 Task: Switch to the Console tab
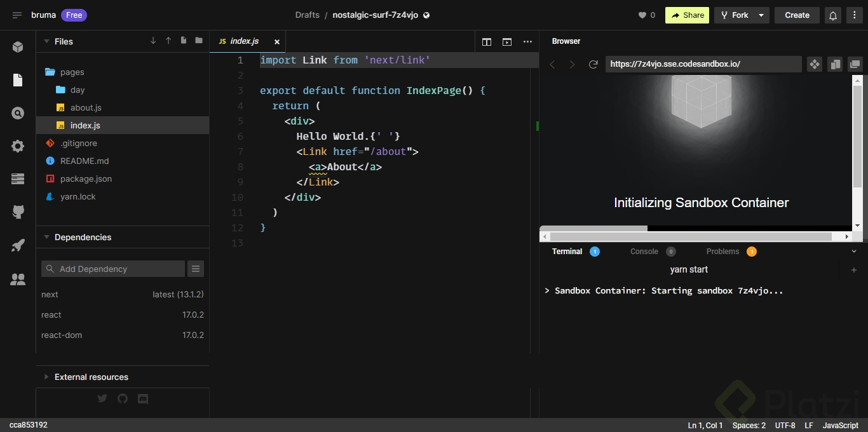pyautogui.click(x=644, y=252)
